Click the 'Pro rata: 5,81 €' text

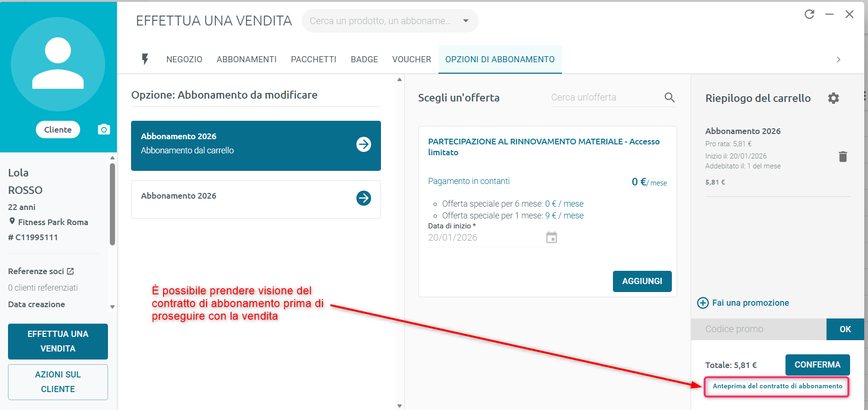click(728, 144)
